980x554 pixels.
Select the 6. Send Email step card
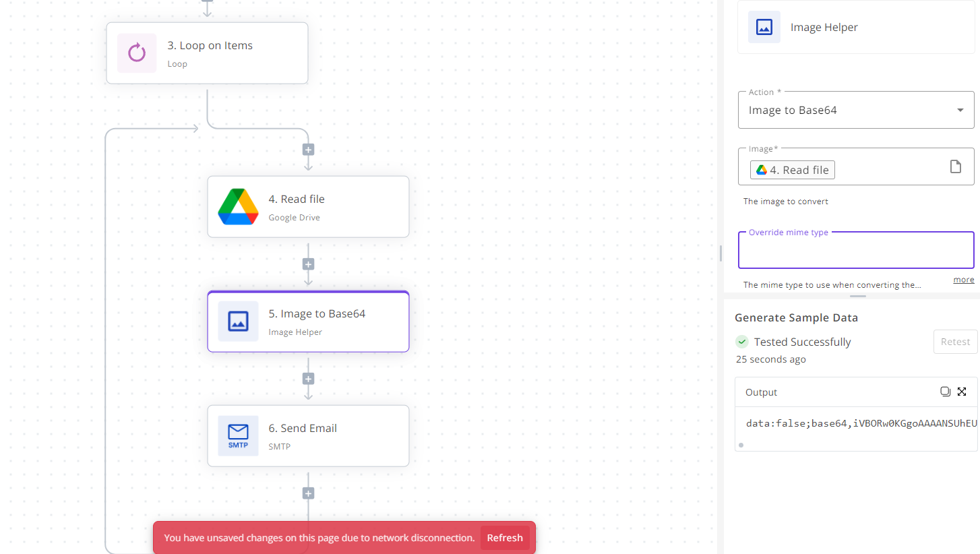(x=308, y=436)
